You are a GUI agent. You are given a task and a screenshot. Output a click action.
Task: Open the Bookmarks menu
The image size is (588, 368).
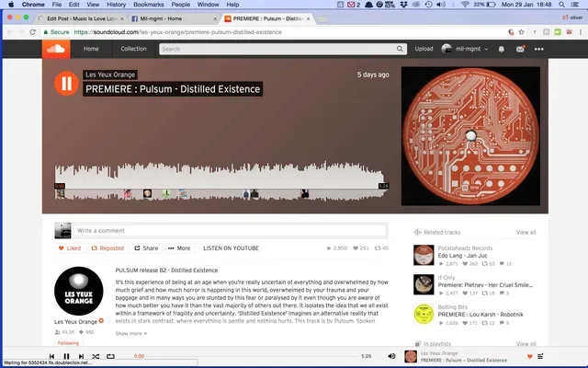click(149, 5)
